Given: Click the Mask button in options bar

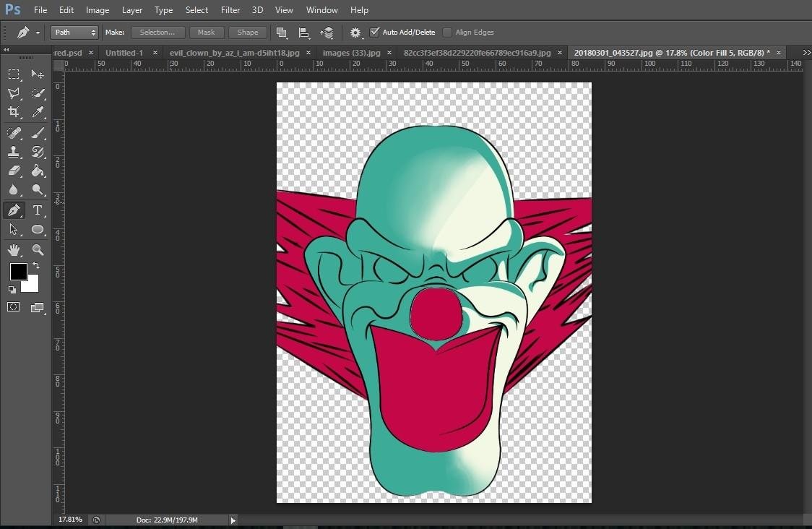Looking at the screenshot, I should pos(207,33).
